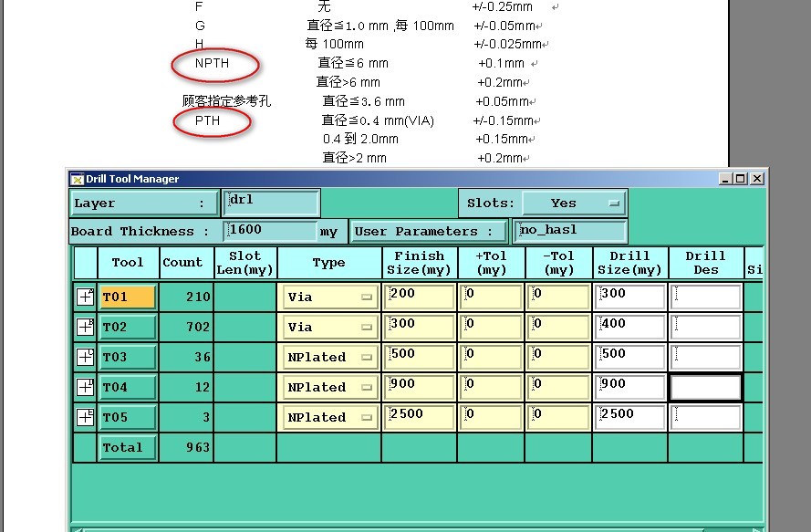Open the Type dropdown for T01

(329, 297)
